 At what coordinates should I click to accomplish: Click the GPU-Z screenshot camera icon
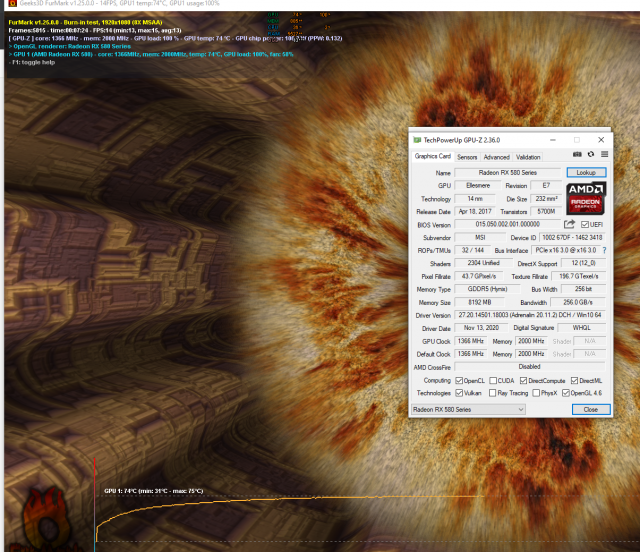(577, 154)
